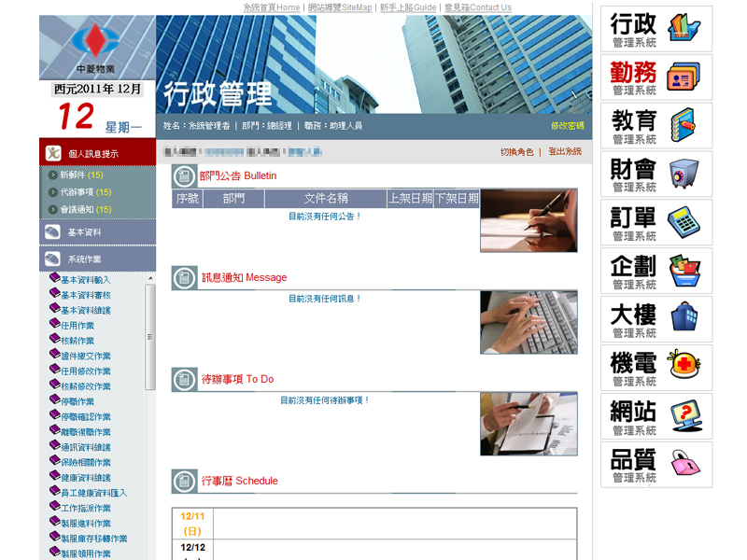Click the arrow icon beside 會議通知

53,209
